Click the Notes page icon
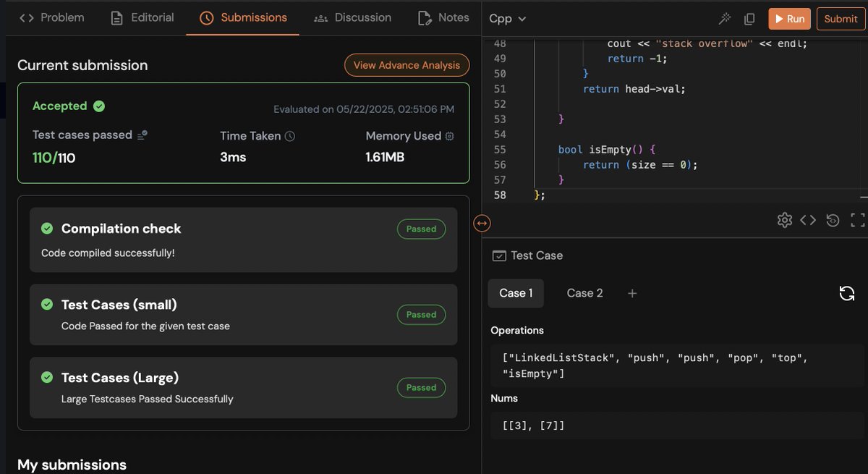The image size is (868, 474). [x=425, y=18]
